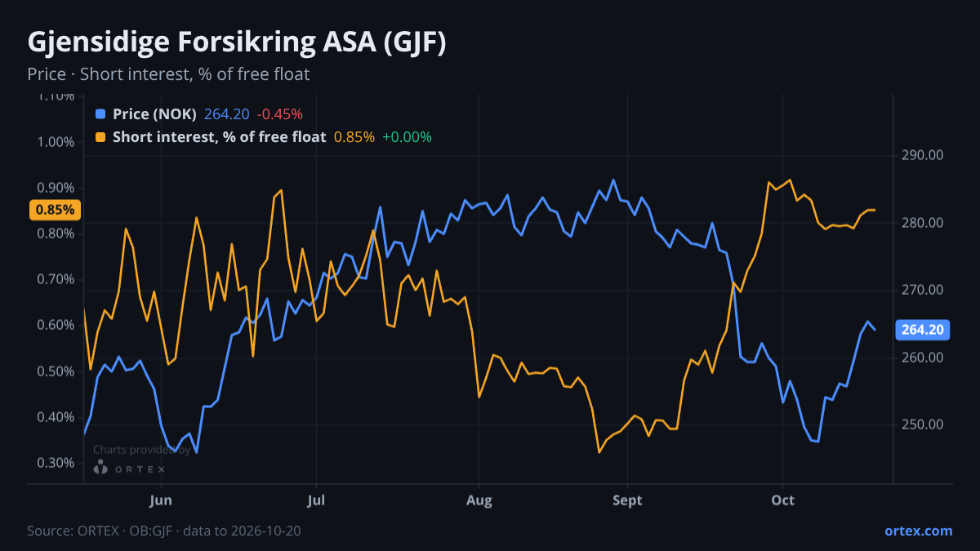The width and height of the screenshot is (980, 551).
Task: Click the 290.00 right axis label
Action: (923, 155)
